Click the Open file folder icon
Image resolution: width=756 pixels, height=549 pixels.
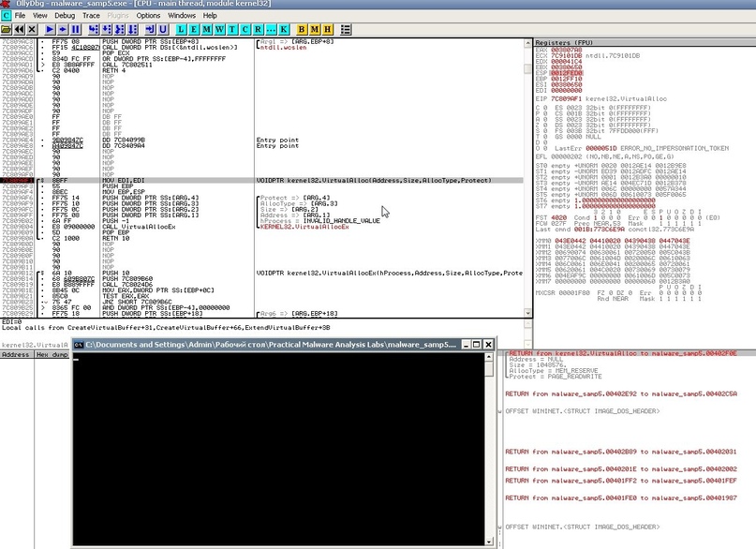(x=7, y=30)
